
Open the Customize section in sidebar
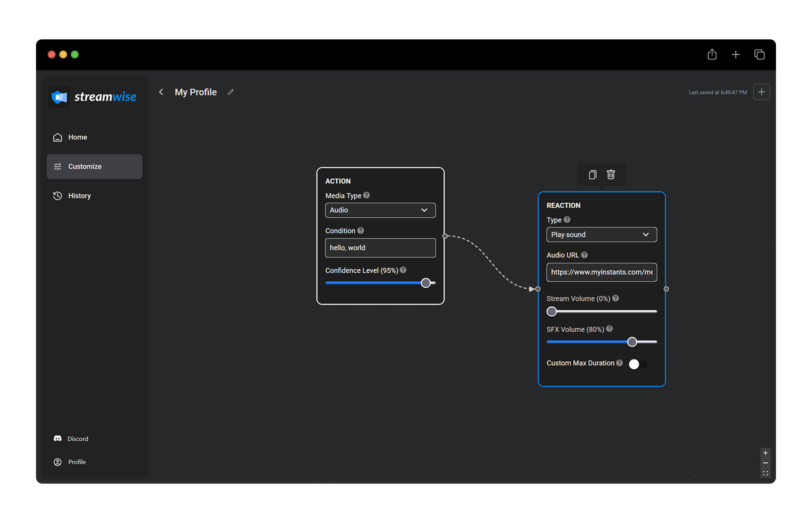[85, 166]
